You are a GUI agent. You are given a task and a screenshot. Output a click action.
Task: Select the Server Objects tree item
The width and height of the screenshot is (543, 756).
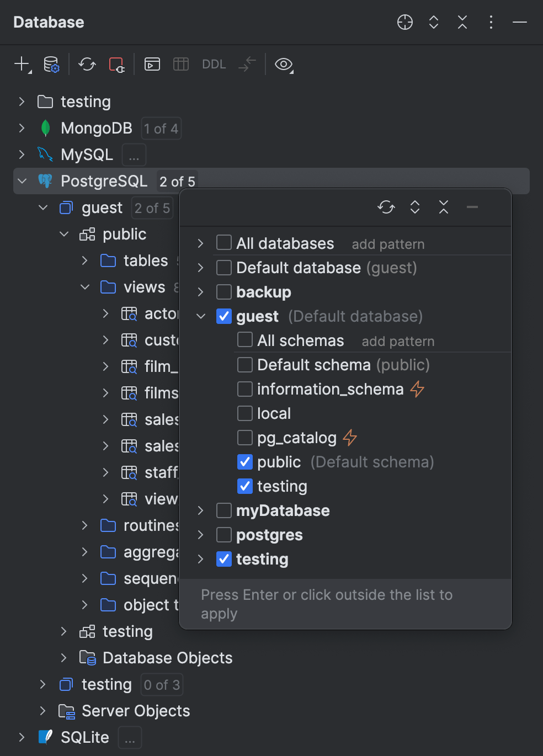point(135,711)
